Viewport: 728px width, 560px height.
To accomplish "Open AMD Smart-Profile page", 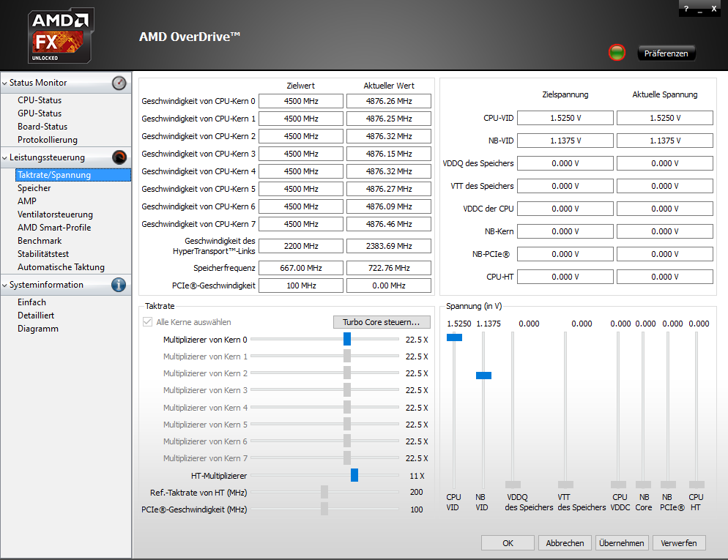I will [54, 228].
